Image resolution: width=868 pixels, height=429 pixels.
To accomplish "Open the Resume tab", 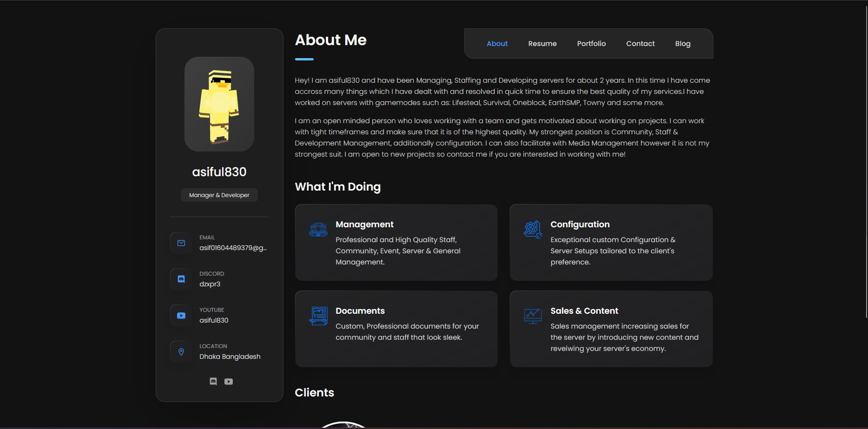I will 542,44.
